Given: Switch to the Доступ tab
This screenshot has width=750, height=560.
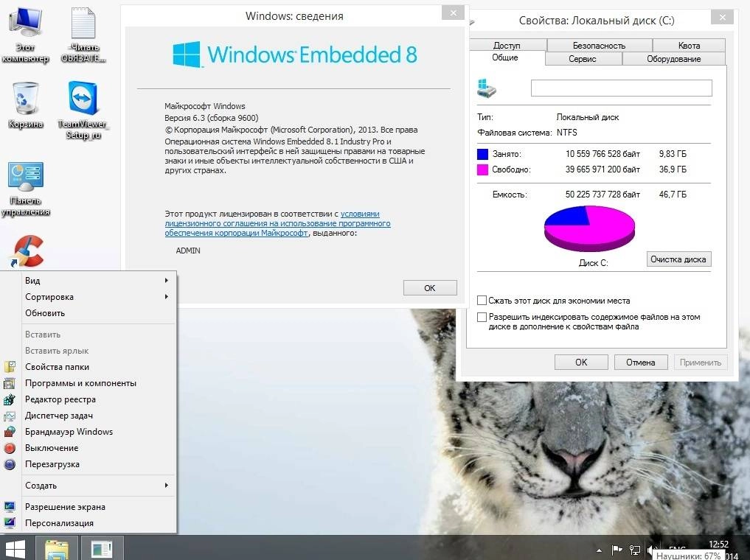Looking at the screenshot, I should click(x=507, y=46).
